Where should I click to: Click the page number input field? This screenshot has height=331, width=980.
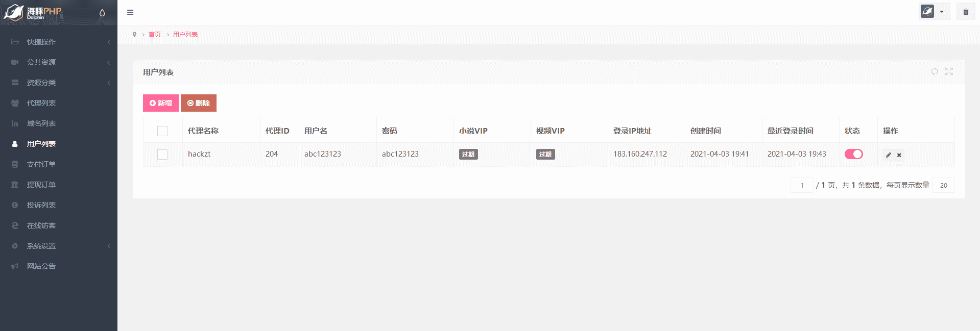click(x=802, y=185)
